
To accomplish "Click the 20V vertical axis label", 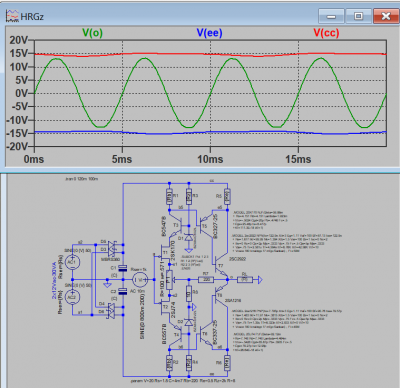I will click(19, 40).
